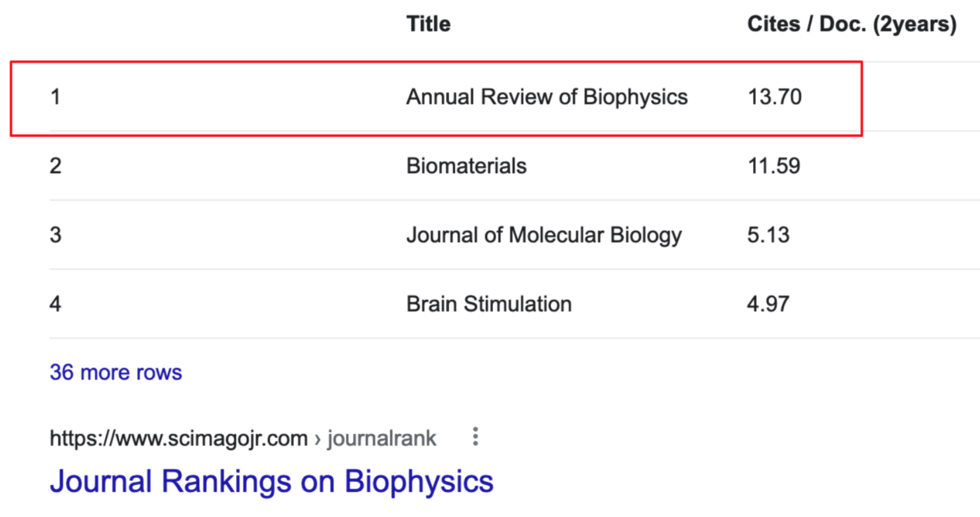Viewport: 980px width, 517px height.
Task: Select the Annual Review of Biophysics title
Action: 547,97
